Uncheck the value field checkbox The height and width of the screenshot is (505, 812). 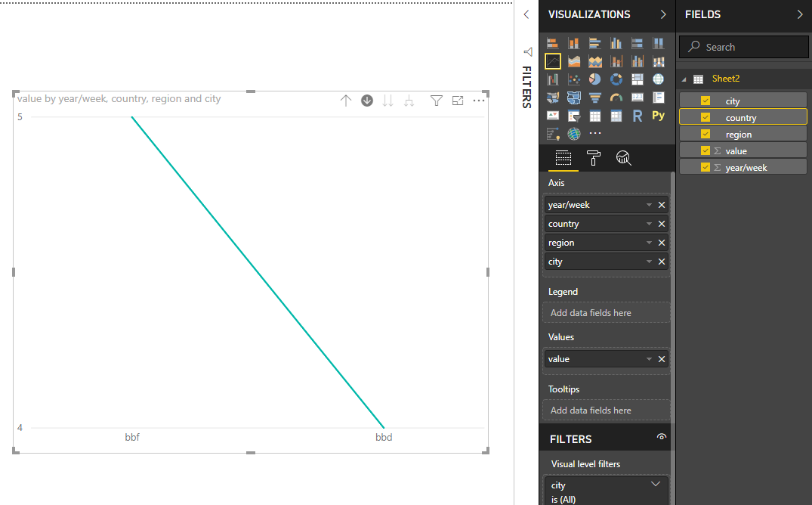pos(705,150)
